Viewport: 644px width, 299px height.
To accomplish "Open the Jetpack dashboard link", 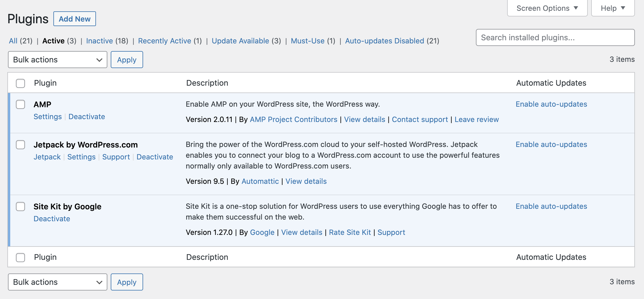I will tap(47, 157).
